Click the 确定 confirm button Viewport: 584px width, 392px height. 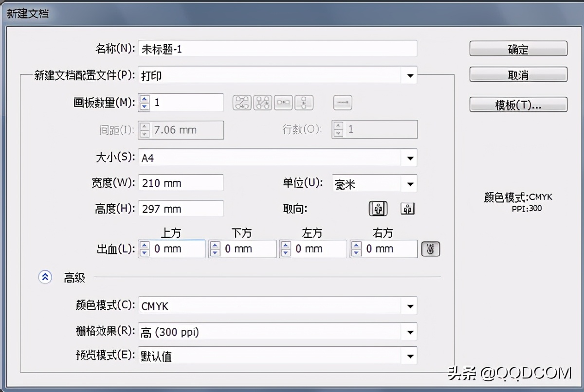518,48
